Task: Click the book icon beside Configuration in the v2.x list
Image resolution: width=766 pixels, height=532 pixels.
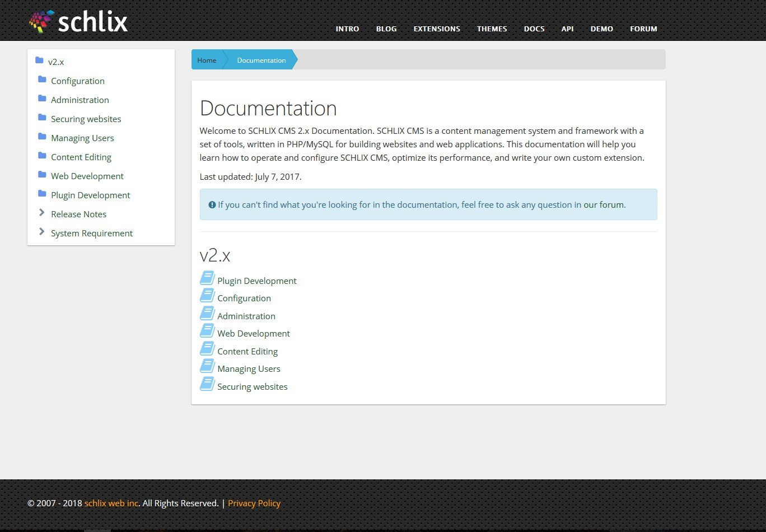Action: 207,296
